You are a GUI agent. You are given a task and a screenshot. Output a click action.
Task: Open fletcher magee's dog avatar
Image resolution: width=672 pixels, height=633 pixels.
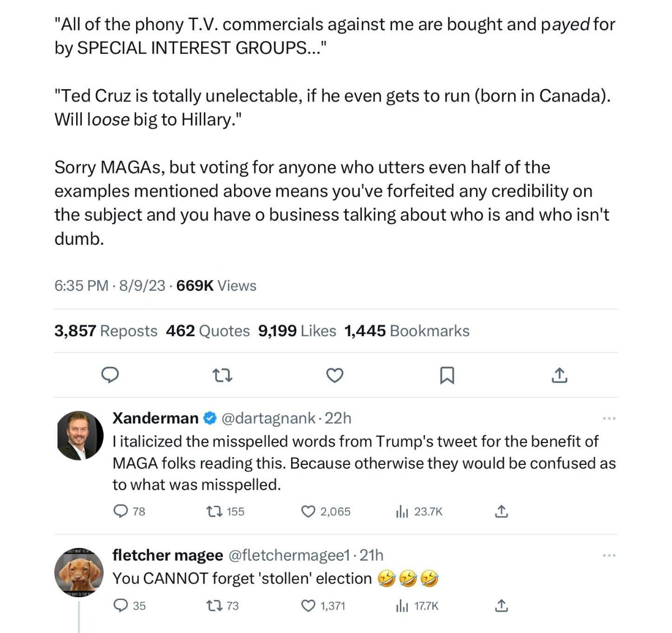80,573
